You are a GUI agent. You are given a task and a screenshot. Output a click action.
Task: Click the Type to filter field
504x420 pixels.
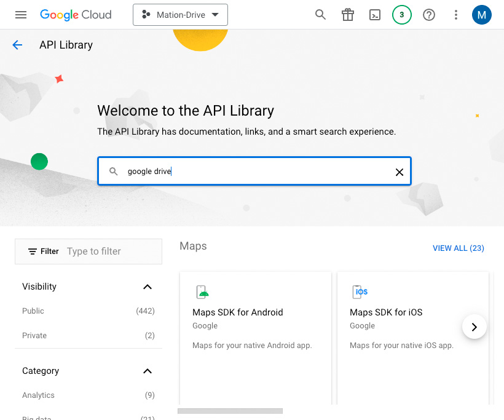[94, 251]
